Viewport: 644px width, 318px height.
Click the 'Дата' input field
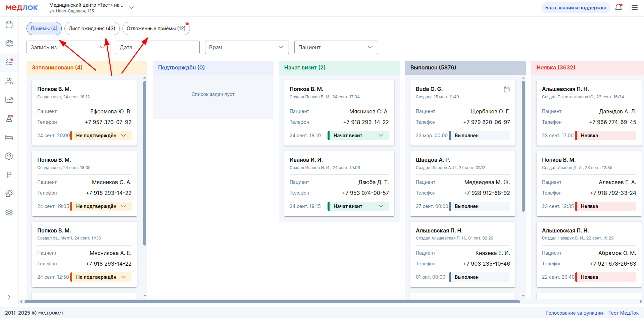pos(157,47)
